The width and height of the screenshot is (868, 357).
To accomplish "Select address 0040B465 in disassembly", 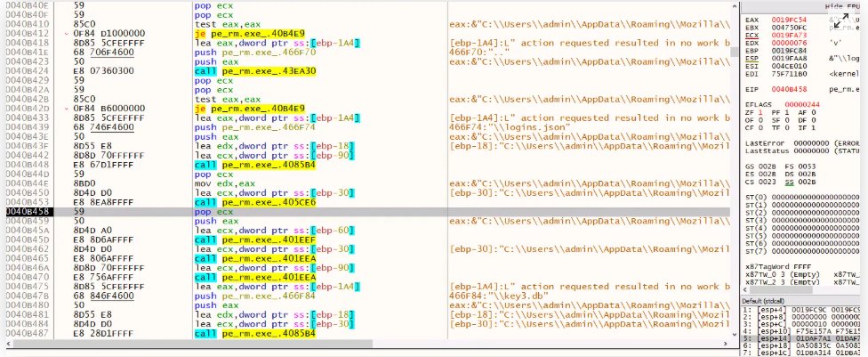I will (26, 258).
